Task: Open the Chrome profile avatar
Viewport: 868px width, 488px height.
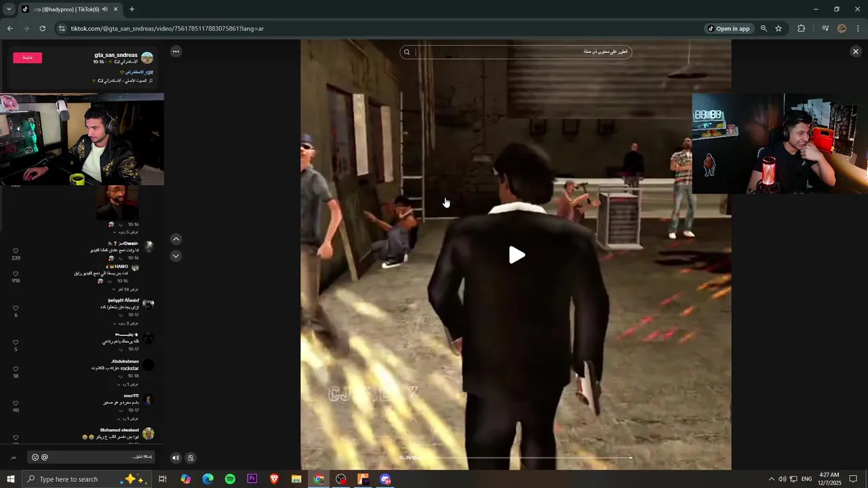Action: (842, 28)
